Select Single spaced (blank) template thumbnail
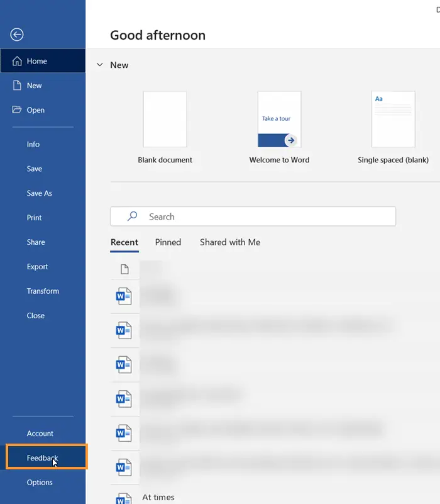Viewport: 440px width, 504px height. click(x=393, y=120)
